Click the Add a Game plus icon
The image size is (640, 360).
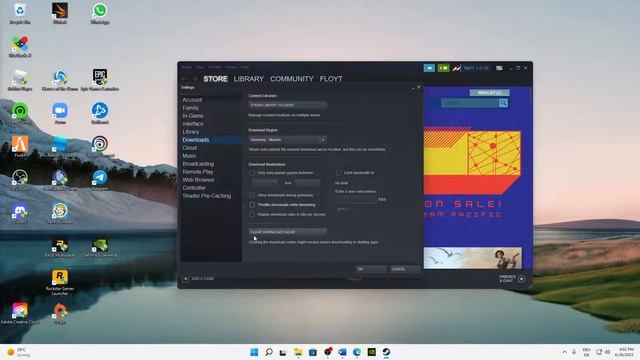coord(186,279)
